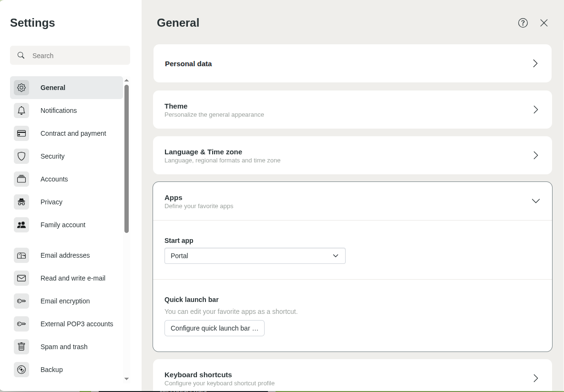Click the help question mark icon
This screenshot has width=564, height=392.
point(523,22)
